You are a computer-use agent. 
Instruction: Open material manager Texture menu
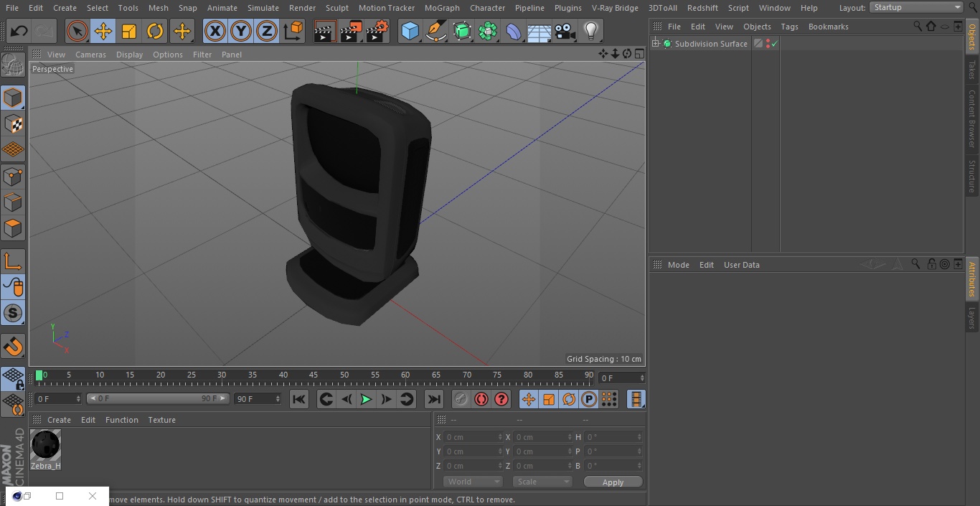[x=161, y=420]
